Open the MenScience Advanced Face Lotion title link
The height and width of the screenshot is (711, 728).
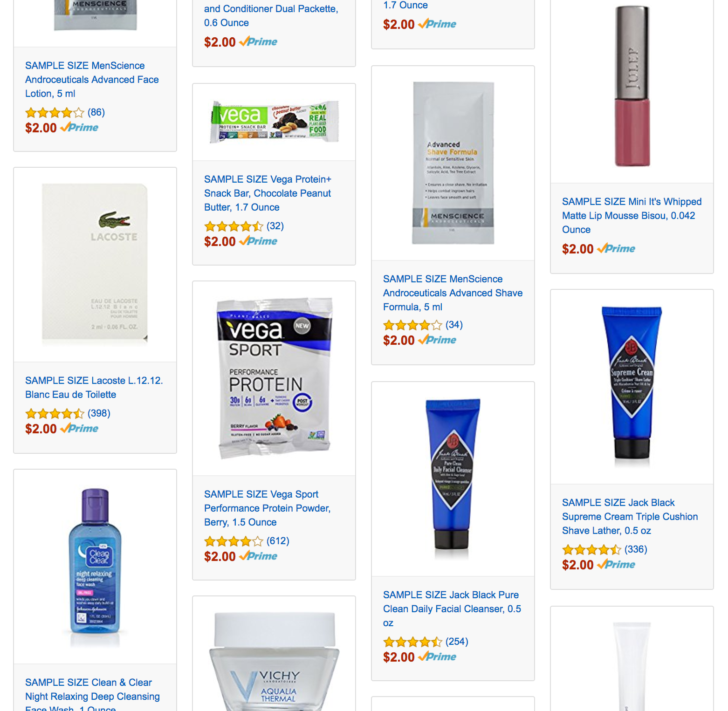coord(92,80)
